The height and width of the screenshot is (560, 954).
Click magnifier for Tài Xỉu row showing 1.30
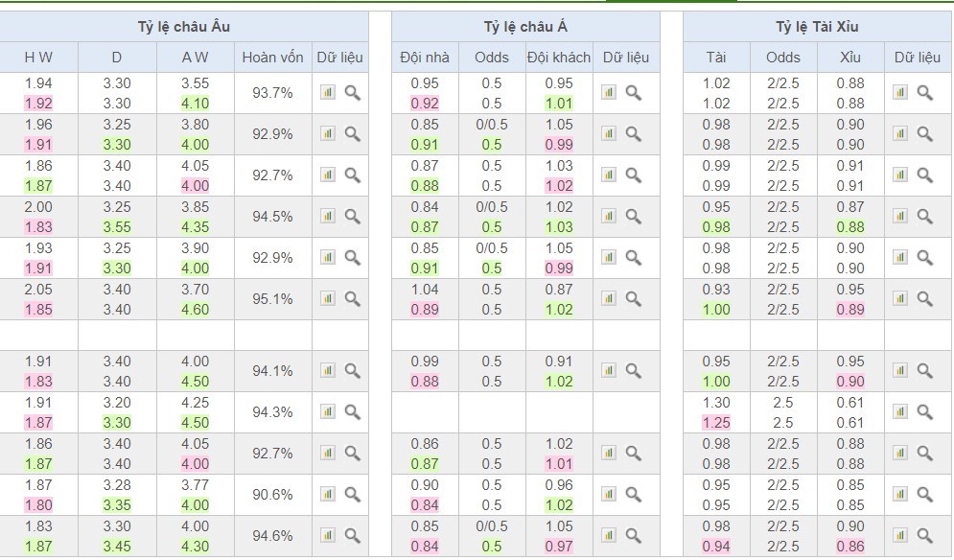[x=925, y=412]
